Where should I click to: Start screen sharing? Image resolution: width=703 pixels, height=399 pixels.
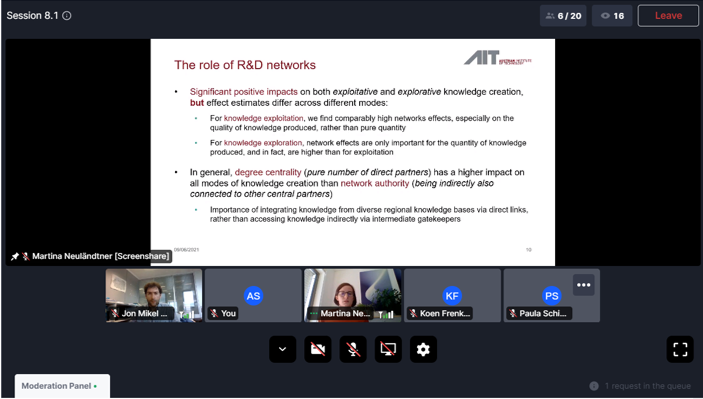tap(388, 349)
